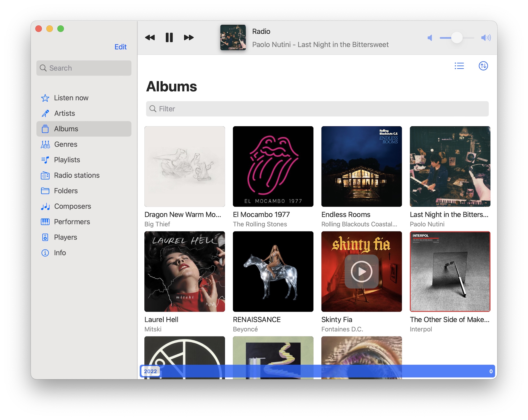Click the Interpol artist name
Screen dimensions: 528x420
[421, 329]
